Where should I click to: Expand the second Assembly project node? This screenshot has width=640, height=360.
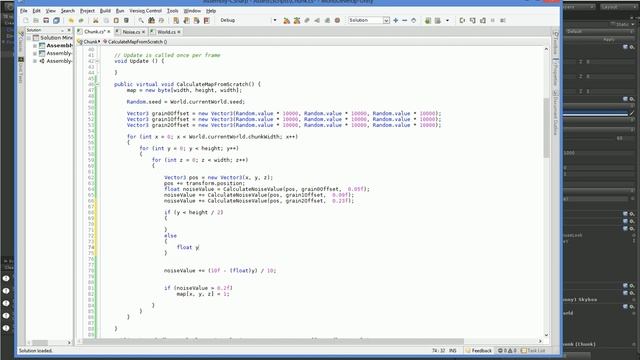click(x=35, y=53)
